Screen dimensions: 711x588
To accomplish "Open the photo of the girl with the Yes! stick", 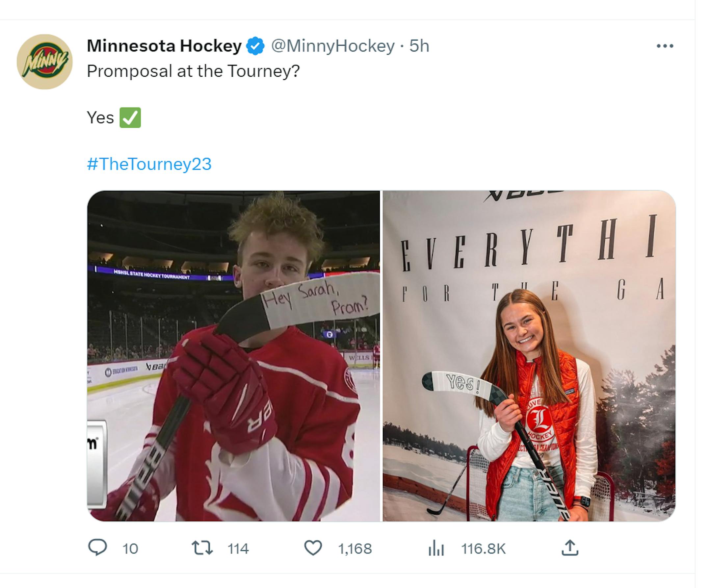I will (x=529, y=356).
